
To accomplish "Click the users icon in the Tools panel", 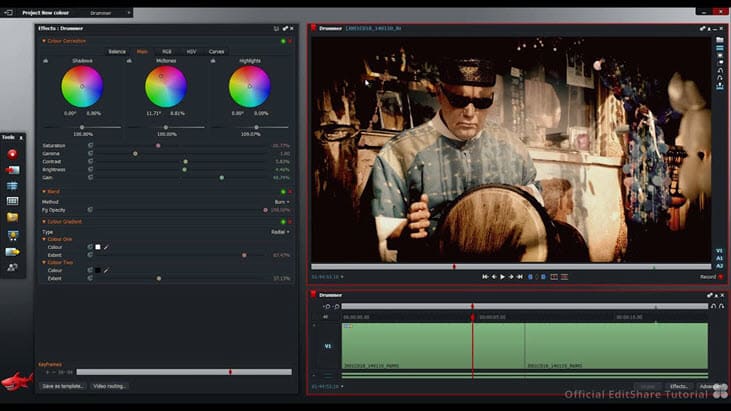I will [12, 267].
